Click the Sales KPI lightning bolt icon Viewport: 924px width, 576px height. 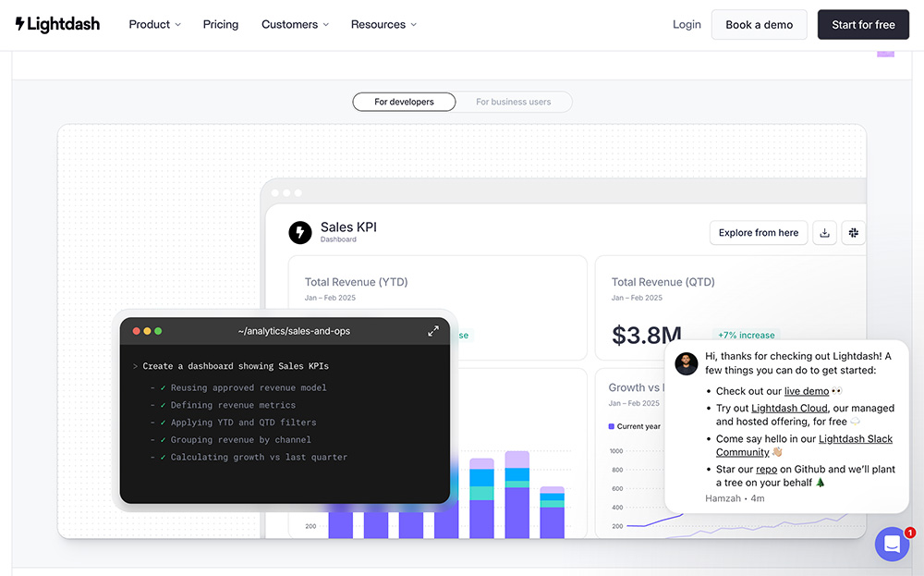(300, 232)
